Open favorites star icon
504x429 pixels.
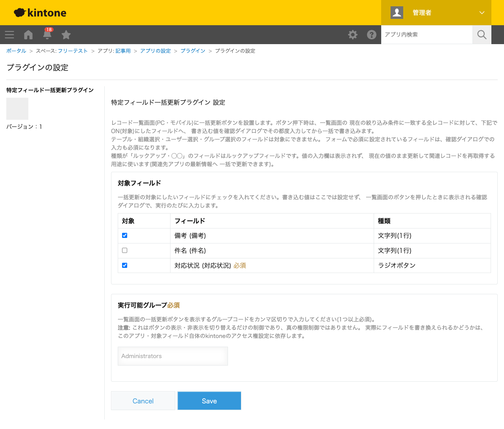coord(66,35)
